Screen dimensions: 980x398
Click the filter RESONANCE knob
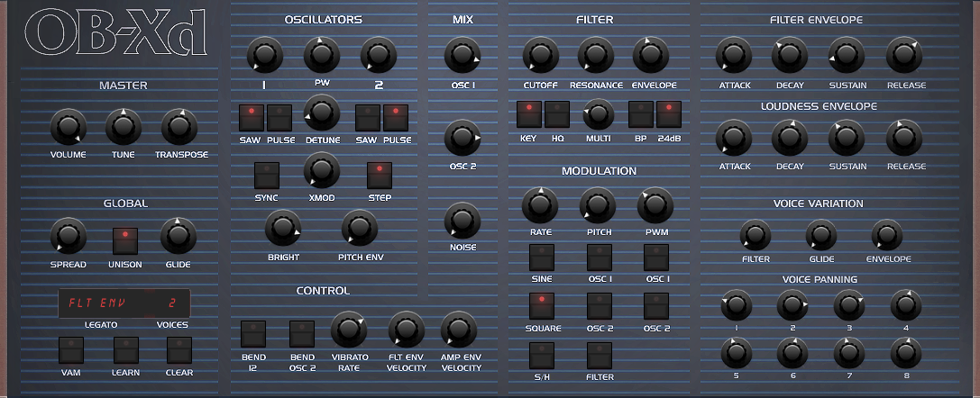[596, 55]
